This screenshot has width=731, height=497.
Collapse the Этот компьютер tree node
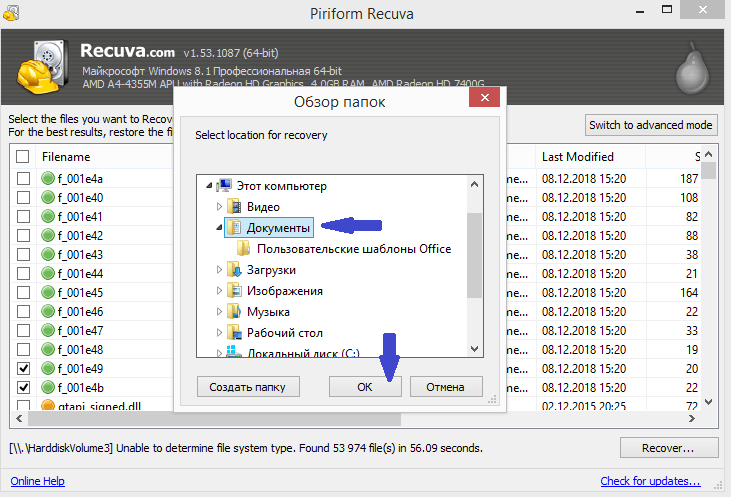(209, 186)
